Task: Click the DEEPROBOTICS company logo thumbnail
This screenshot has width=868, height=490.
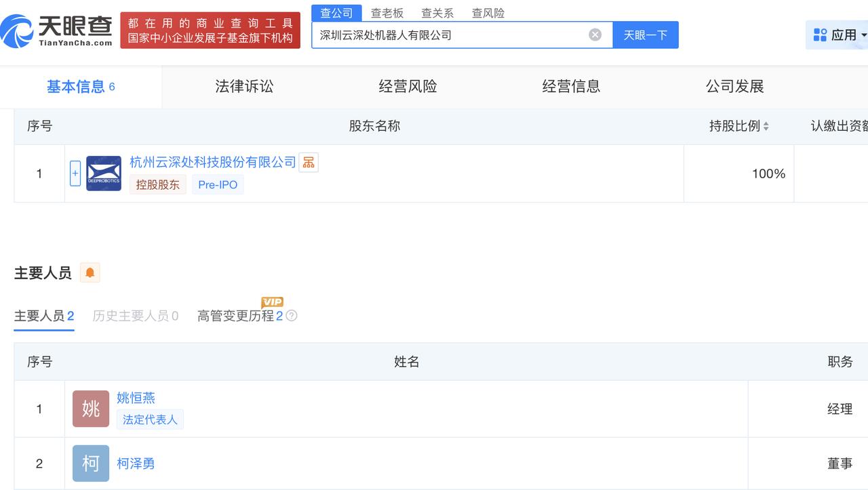Action: [x=103, y=173]
